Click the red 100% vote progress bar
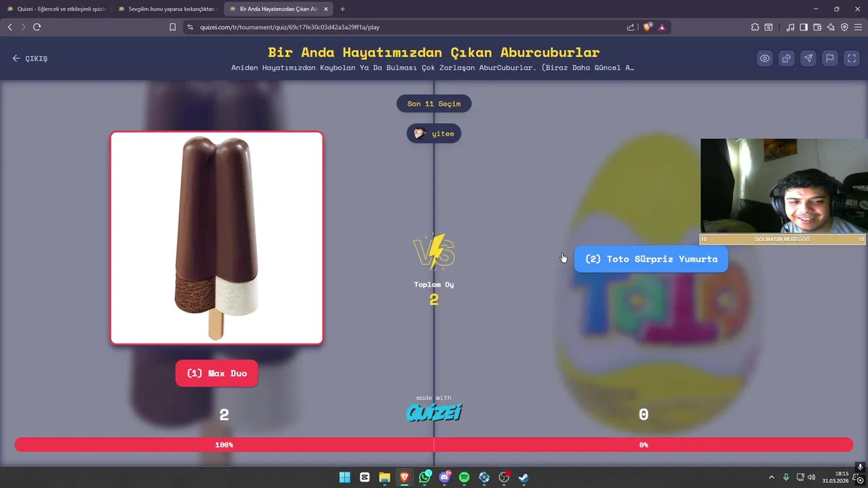 pyautogui.click(x=224, y=445)
